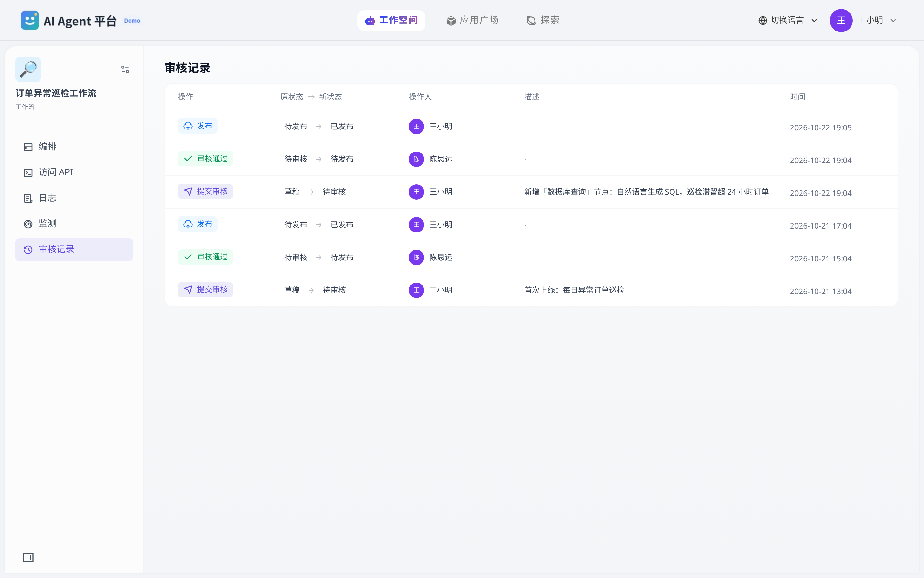Click description 首次上线：每日异常订单巡检
Screen dimensions: 924x578
click(574, 290)
